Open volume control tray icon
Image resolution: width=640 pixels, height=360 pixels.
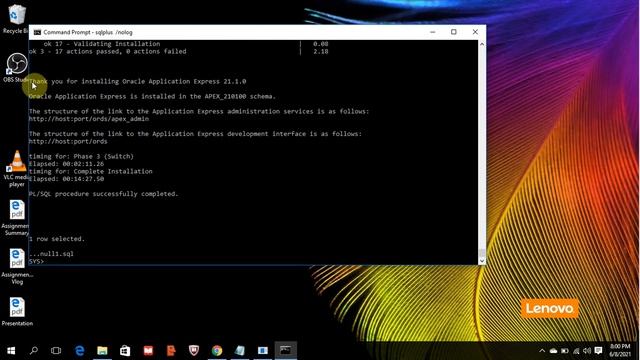[587, 351]
